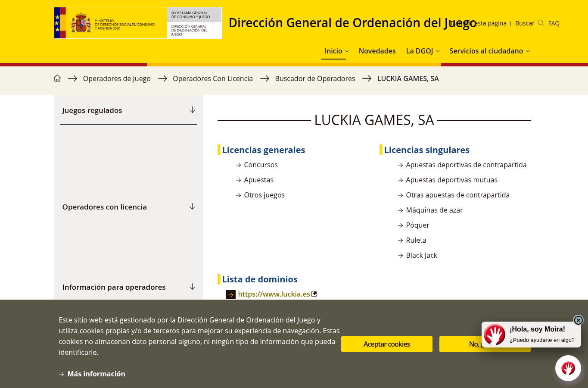Open Póquer license

point(417,225)
